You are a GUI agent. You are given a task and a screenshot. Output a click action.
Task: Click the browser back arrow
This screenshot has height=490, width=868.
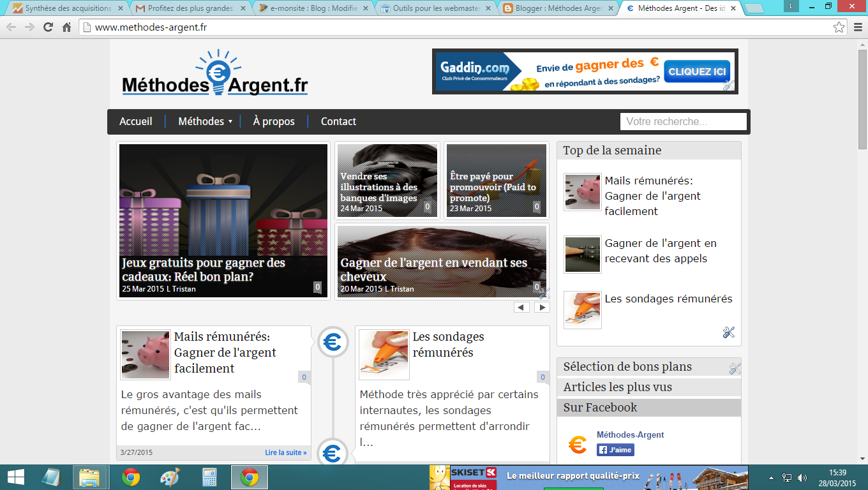pos(11,27)
